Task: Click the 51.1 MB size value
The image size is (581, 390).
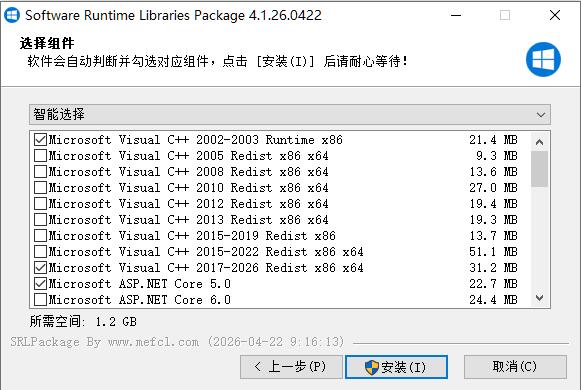Action: click(x=493, y=251)
